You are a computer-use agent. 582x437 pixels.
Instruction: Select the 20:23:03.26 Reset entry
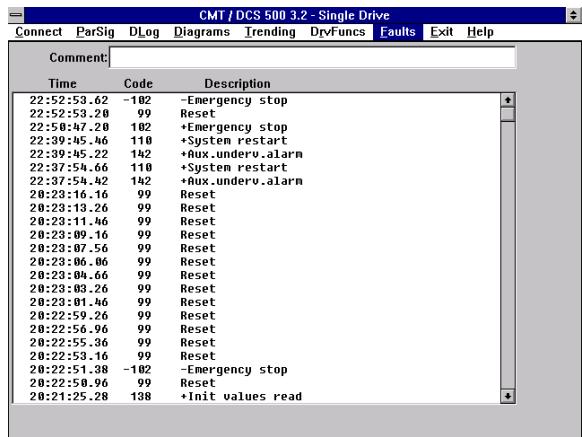click(256, 289)
